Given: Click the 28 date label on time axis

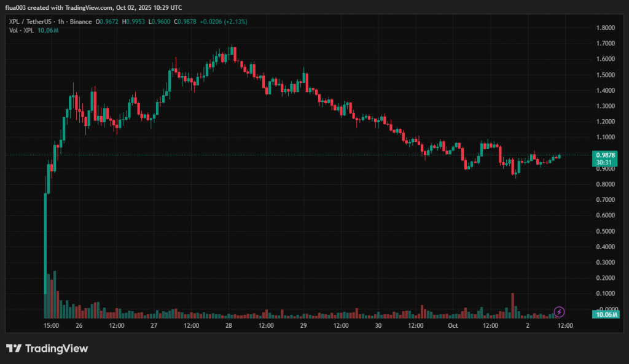Looking at the screenshot, I should [229, 325].
